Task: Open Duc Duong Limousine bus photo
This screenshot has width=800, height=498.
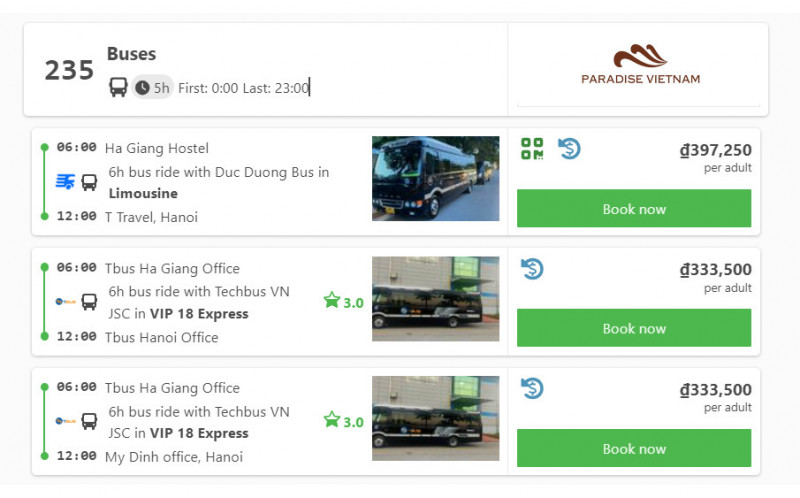Action: pyautogui.click(x=435, y=178)
